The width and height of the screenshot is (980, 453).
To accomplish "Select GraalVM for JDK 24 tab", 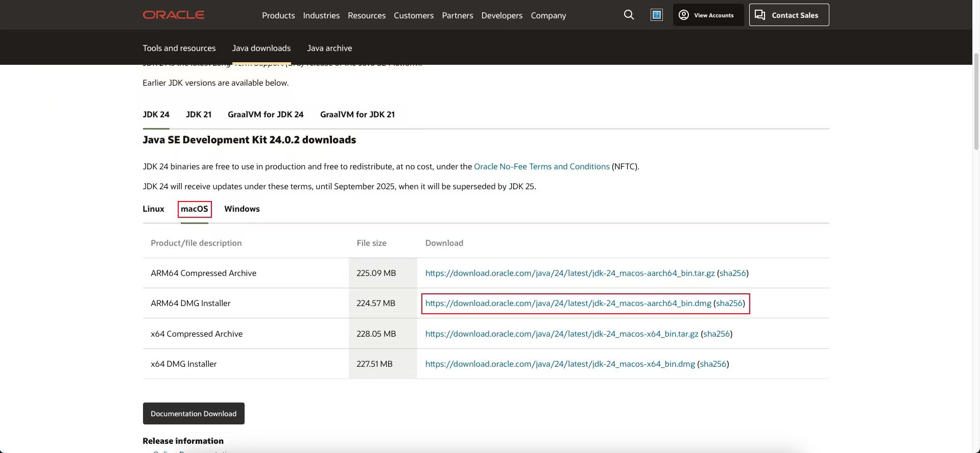I will 266,114.
